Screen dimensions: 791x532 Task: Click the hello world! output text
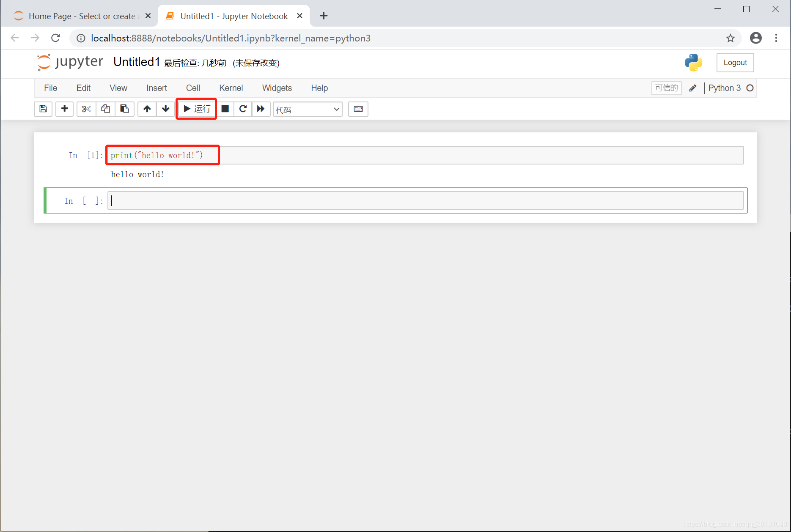pos(137,174)
